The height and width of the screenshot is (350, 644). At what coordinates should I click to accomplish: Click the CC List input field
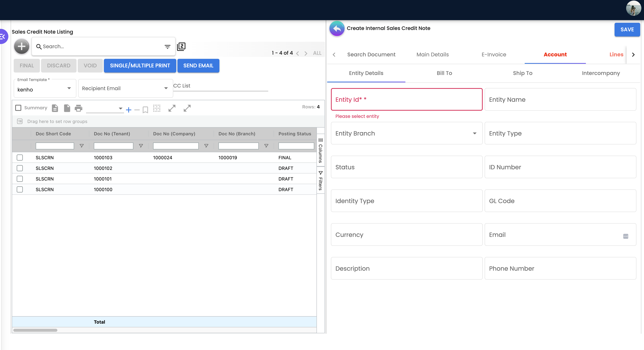221,86
